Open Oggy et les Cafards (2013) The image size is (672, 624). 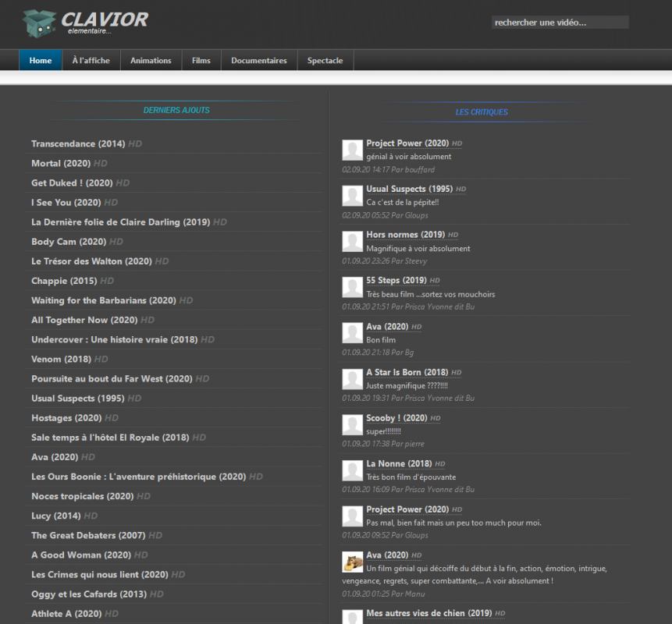pyautogui.click(x=89, y=594)
